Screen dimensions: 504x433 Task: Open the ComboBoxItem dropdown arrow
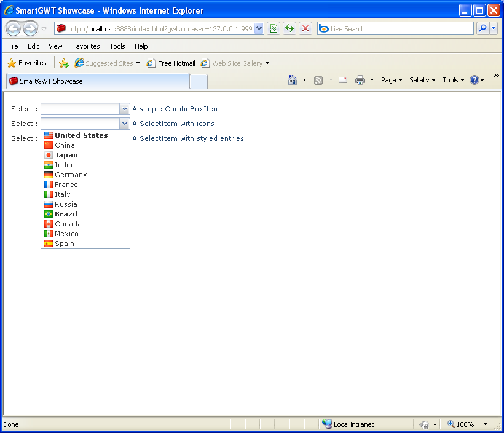coord(124,109)
